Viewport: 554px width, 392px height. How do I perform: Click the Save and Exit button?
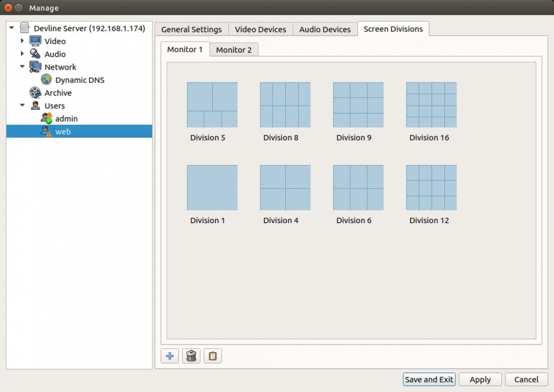point(429,380)
